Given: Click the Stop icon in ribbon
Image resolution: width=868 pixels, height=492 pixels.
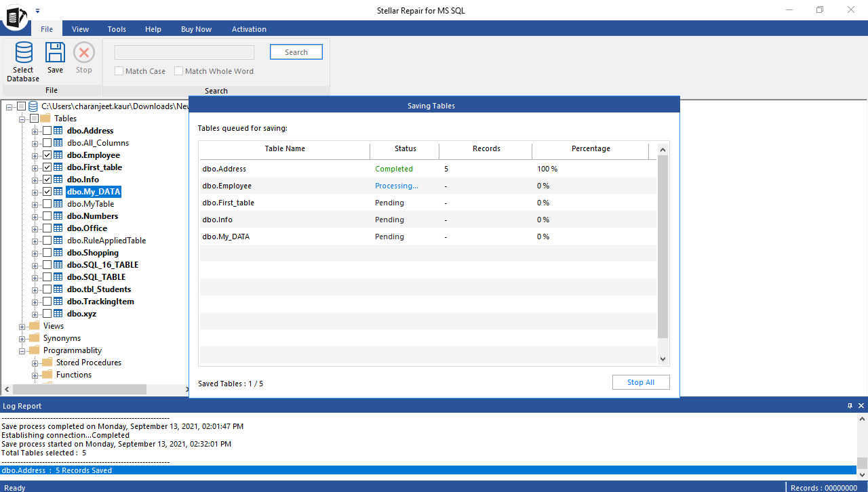Looking at the screenshot, I should pyautogui.click(x=84, y=52).
